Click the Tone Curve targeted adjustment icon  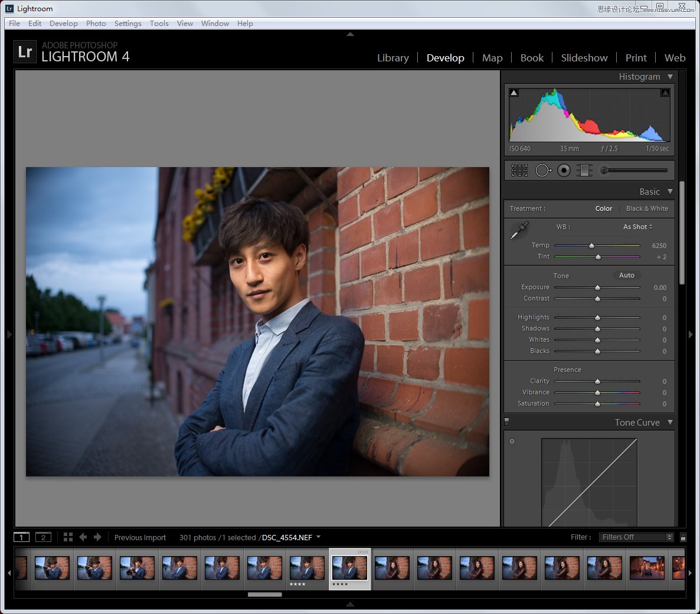point(512,441)
